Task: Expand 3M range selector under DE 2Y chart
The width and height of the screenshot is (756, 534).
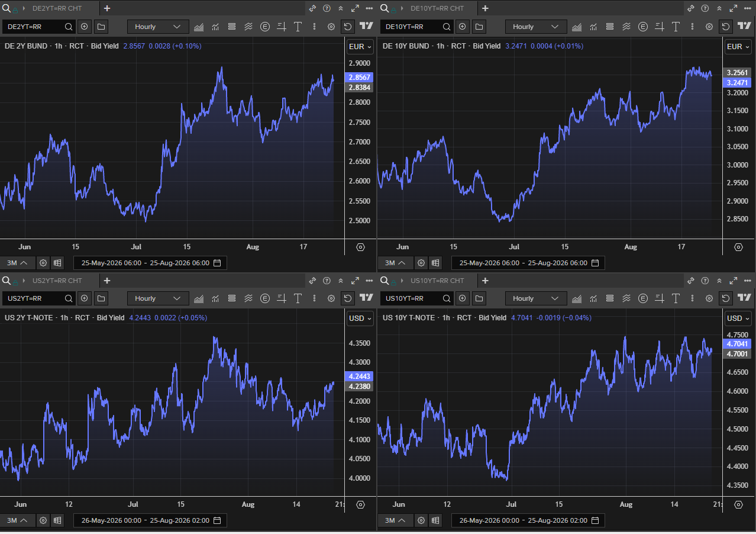Action: pos(17,263)
